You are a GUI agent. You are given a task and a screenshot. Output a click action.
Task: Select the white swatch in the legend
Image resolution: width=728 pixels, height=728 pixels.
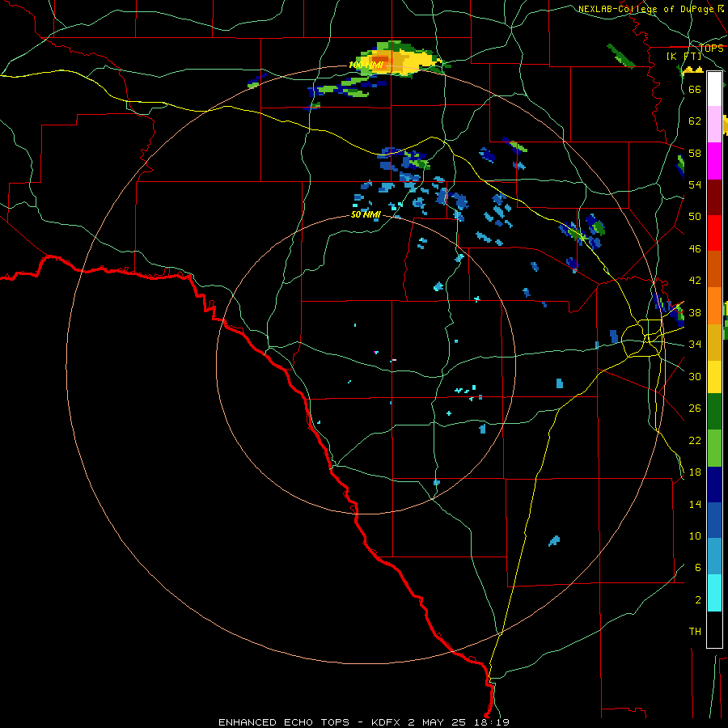(x=714, y=89)
